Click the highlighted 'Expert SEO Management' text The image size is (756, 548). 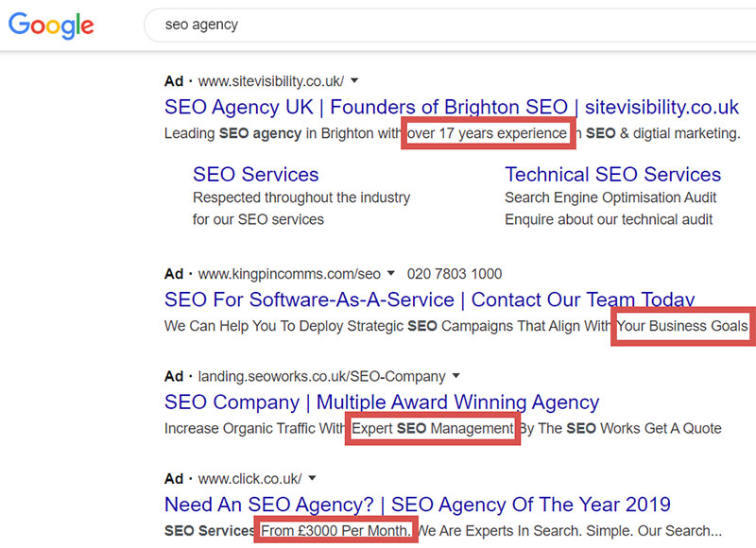point(433,428)
